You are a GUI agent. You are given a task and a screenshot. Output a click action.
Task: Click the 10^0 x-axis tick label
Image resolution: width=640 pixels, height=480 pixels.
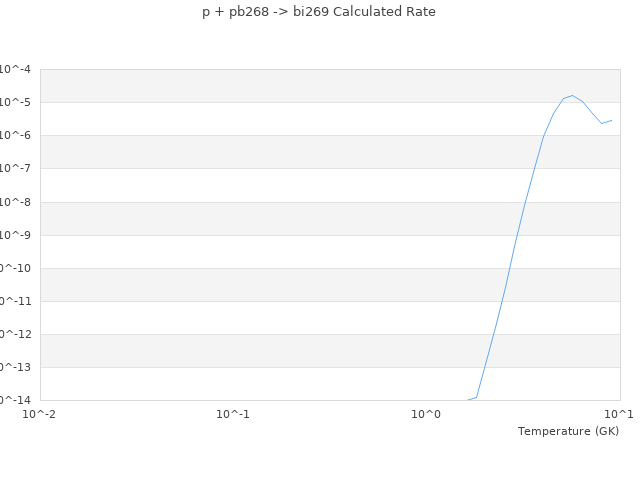coord(427,414)
